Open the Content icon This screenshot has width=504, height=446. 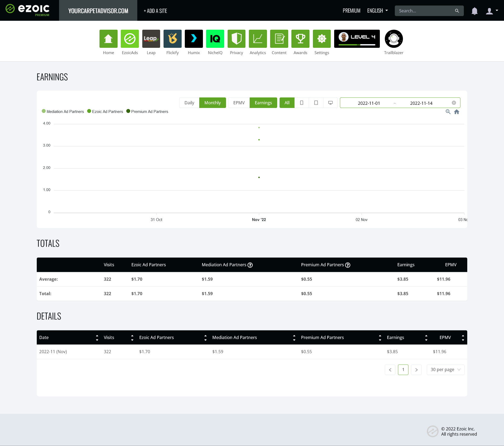[279, 39]
